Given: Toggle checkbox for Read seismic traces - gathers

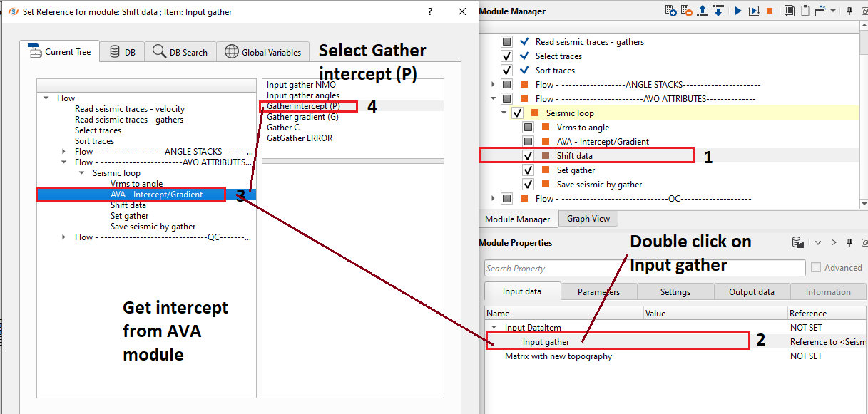Looking at the screenshot, I should [507, 42].
